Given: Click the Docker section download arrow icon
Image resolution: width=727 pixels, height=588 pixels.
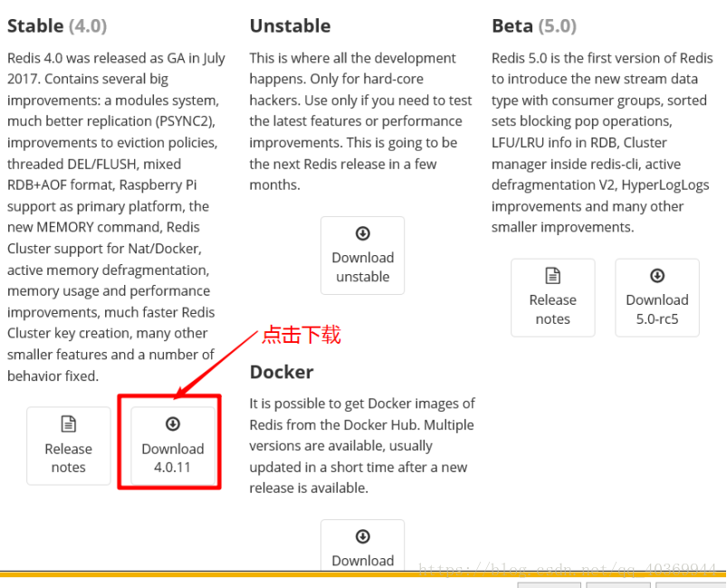Looking at the screenshot, I should point(362,536).
